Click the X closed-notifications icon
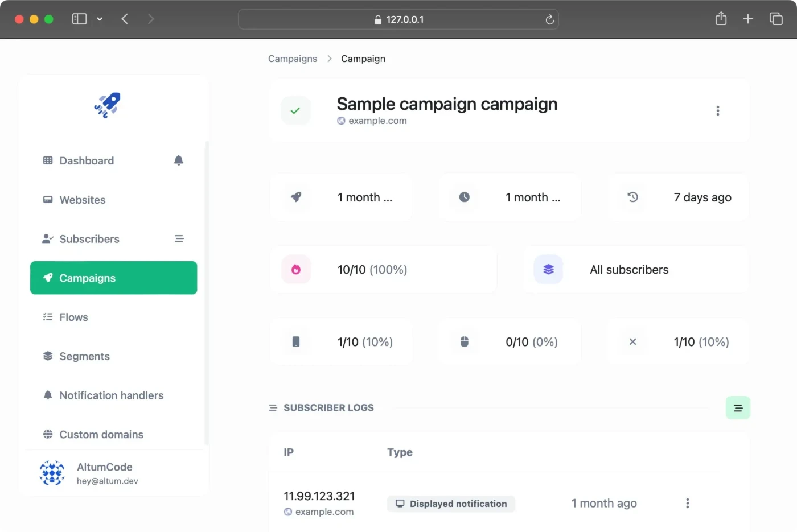 pyautogui.click(x=632, y=342)
